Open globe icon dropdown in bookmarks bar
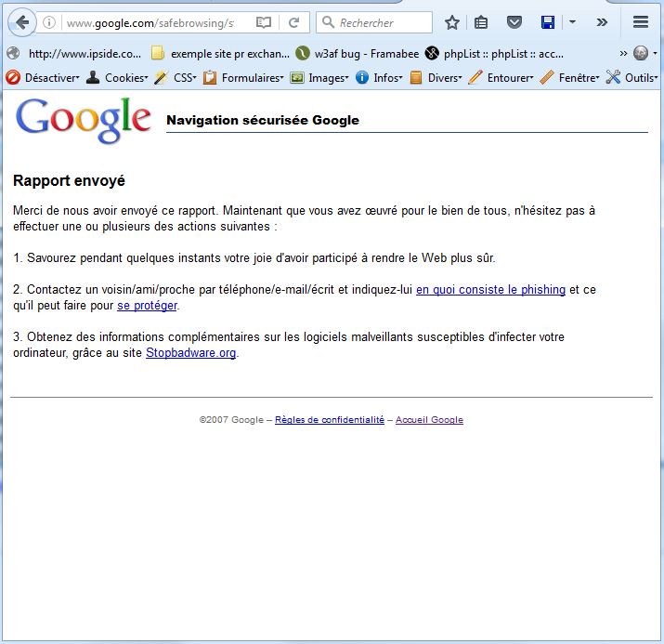 pyautogui.click(x=645, y=53)
